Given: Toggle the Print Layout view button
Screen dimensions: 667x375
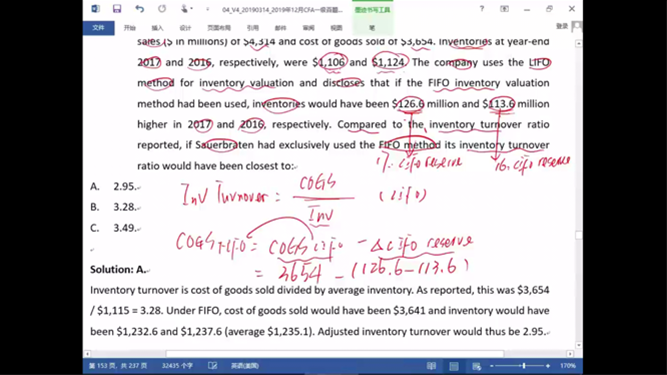Looking at the screenshot, I should coord(454,366).
